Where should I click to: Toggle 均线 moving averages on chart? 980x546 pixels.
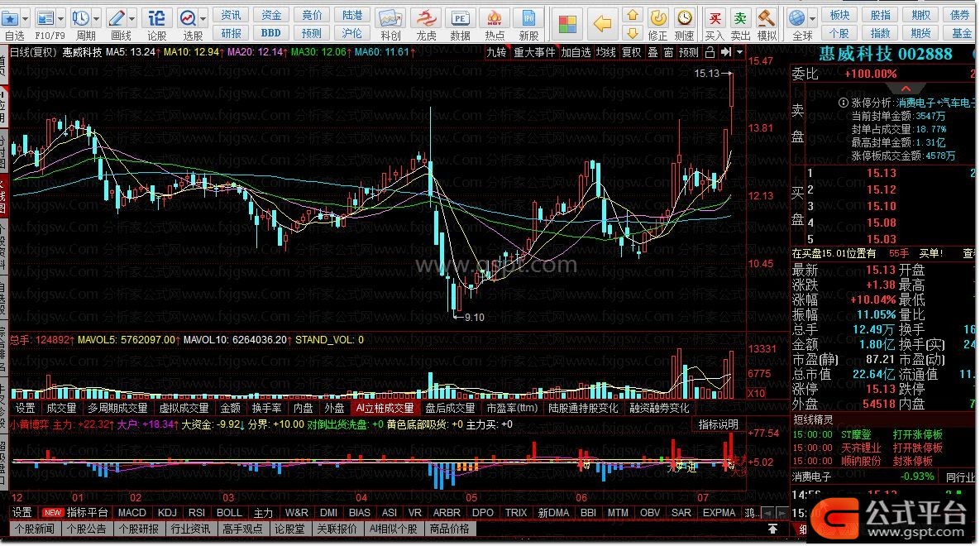[605, 53]
